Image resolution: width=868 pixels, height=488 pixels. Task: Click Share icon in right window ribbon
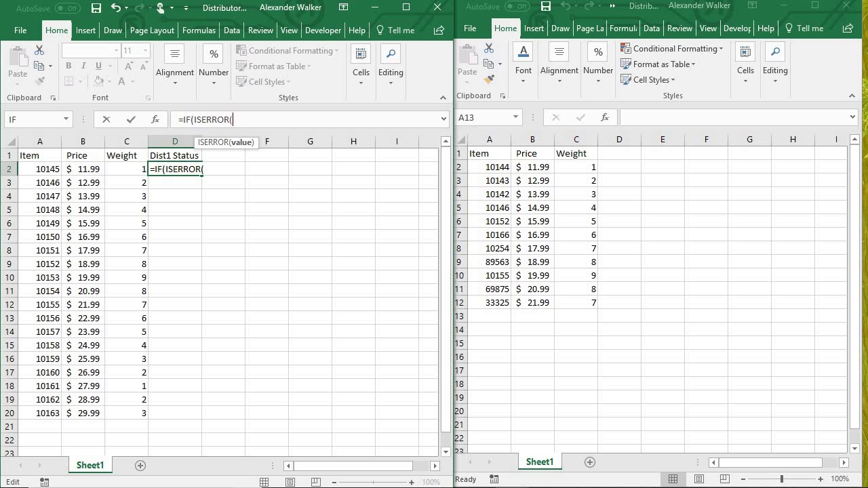[x=848, y=28]
